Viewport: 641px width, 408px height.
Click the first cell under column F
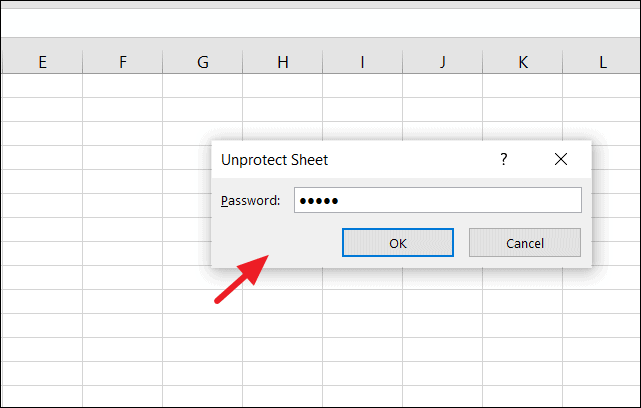(122, 86)
